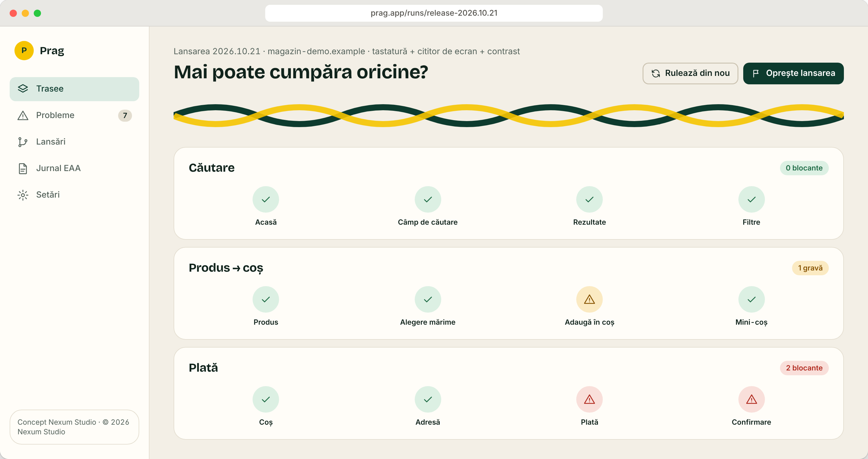Click the Plată card heading
Viewport: 868px width, 459px height.
pos(203,368)
